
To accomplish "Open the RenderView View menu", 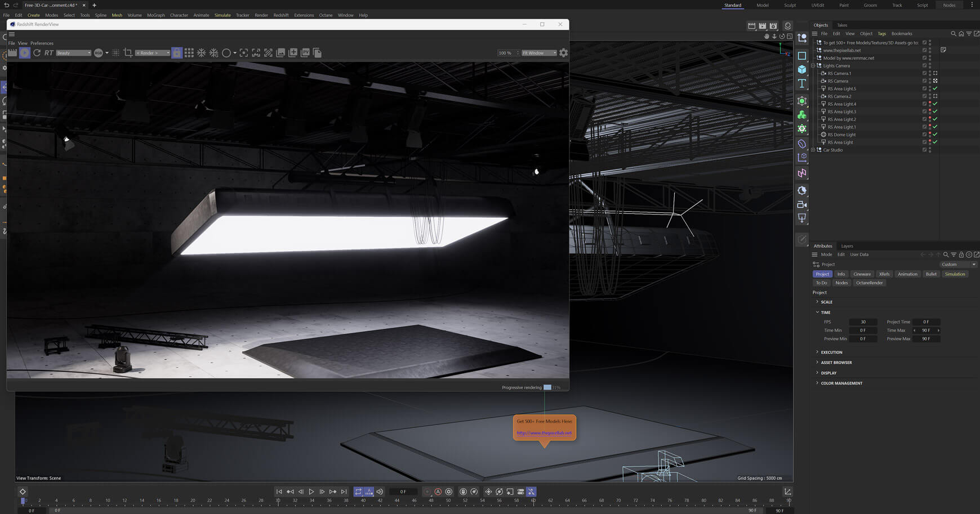I will 23,43.
